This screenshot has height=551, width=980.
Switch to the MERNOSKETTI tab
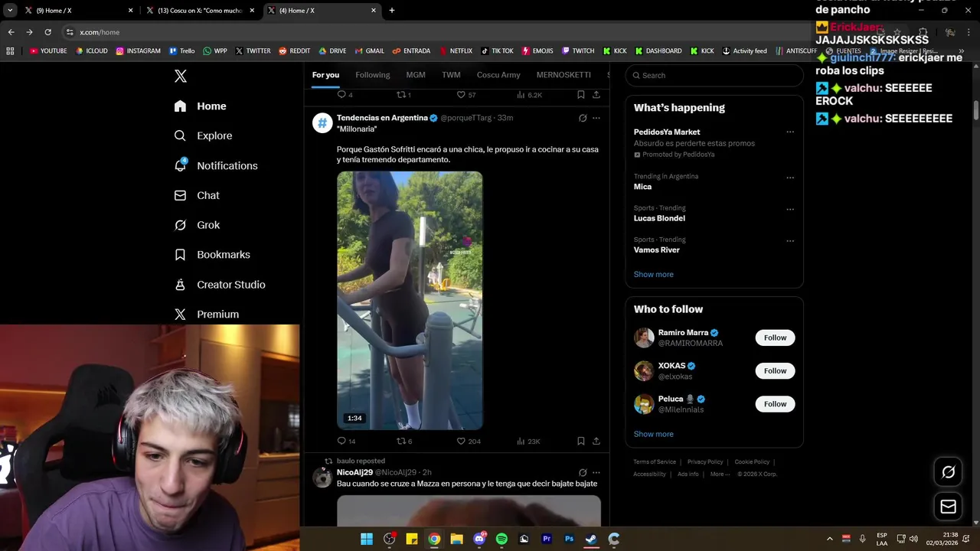pos(563,75)
